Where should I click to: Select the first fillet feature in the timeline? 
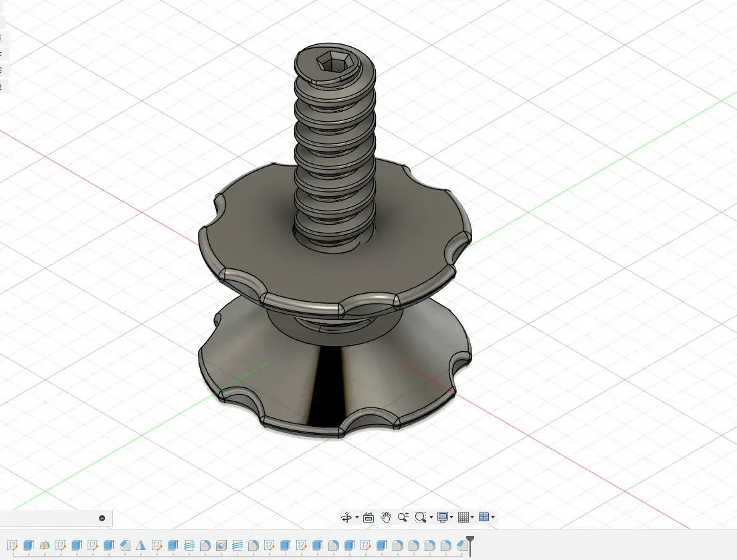205,545
